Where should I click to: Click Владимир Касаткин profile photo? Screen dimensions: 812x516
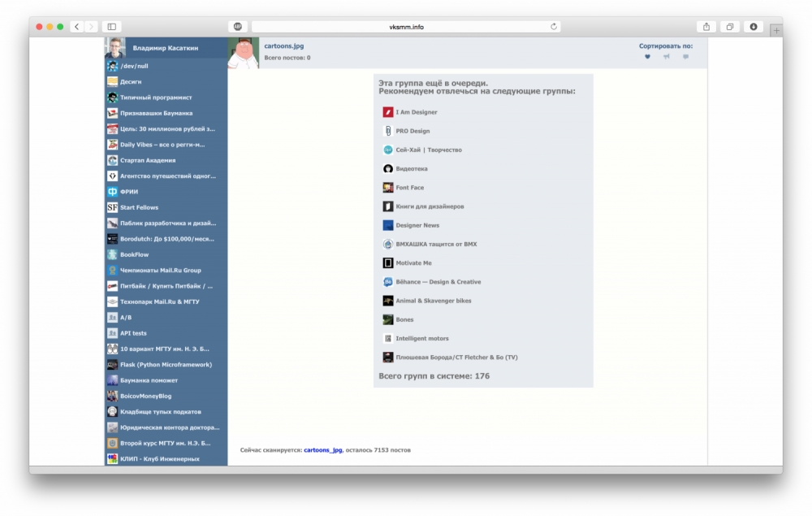115,48
